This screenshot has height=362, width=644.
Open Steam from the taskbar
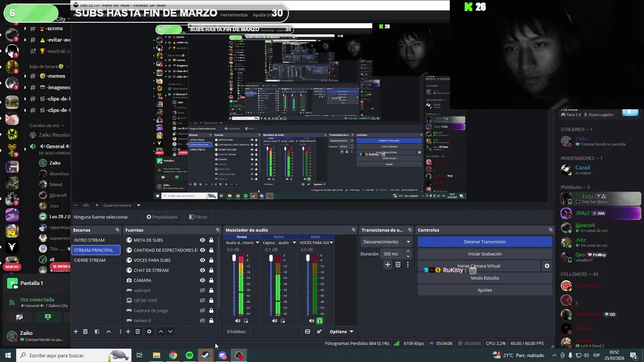tap(206, 355)
